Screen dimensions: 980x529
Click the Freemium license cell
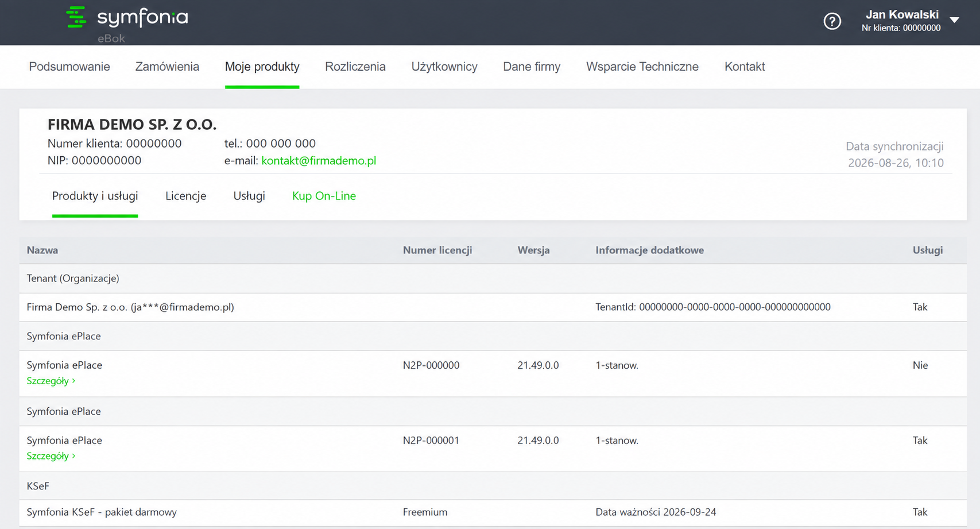425,512
